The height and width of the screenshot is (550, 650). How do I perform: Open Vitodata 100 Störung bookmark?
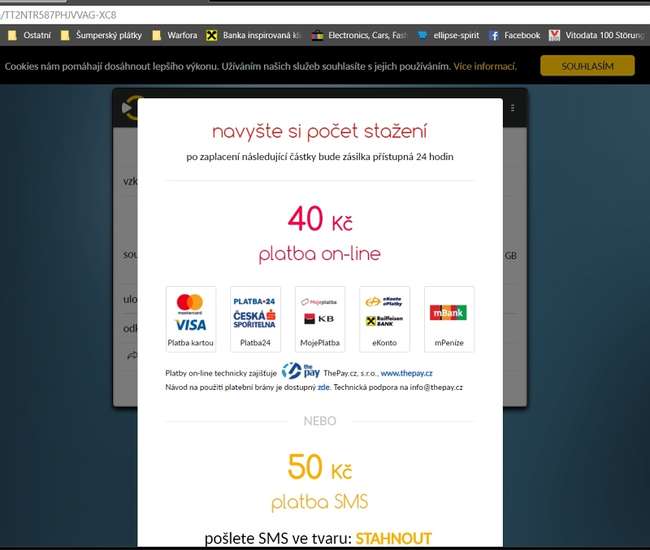click(597, 35)
